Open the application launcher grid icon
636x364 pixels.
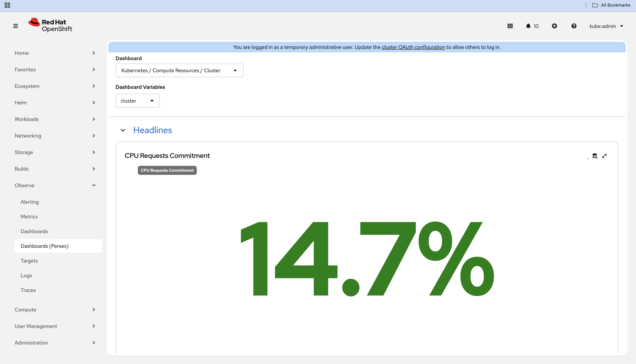click(510, 26)
